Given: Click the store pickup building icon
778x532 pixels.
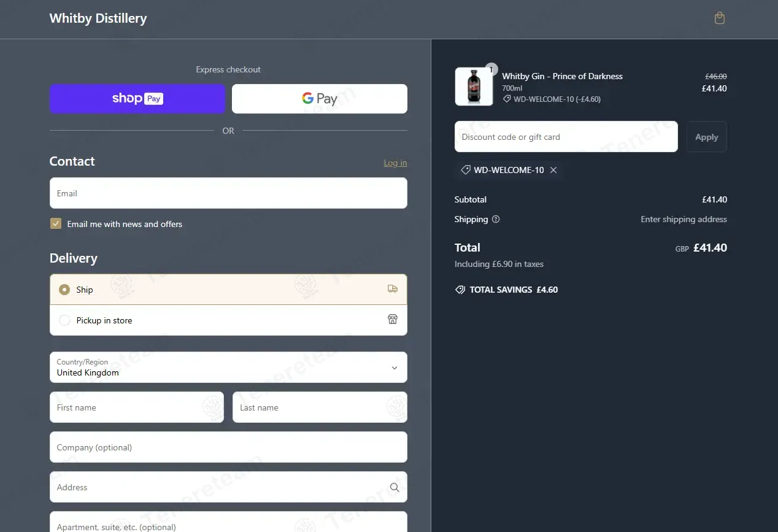Looking at the screenshot, I should (393, 320).
